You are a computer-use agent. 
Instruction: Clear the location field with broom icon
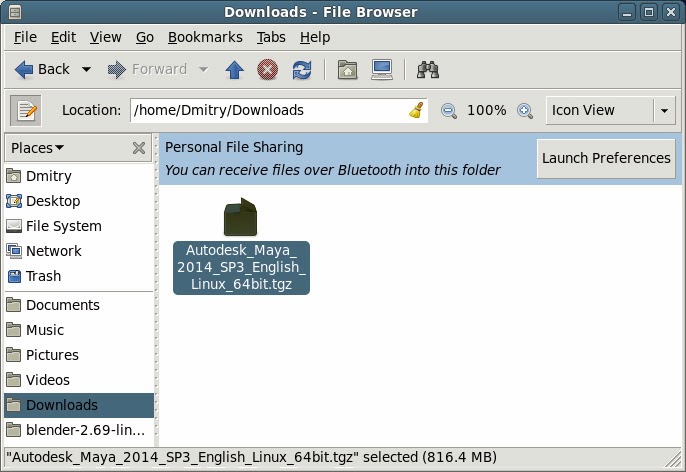(x=416, y=110)
